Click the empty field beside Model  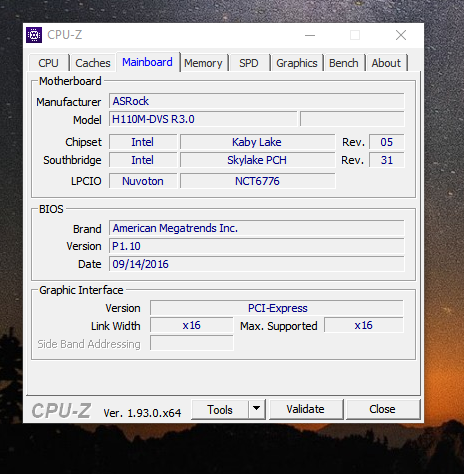pyautogui.click(x=352, y=119)
